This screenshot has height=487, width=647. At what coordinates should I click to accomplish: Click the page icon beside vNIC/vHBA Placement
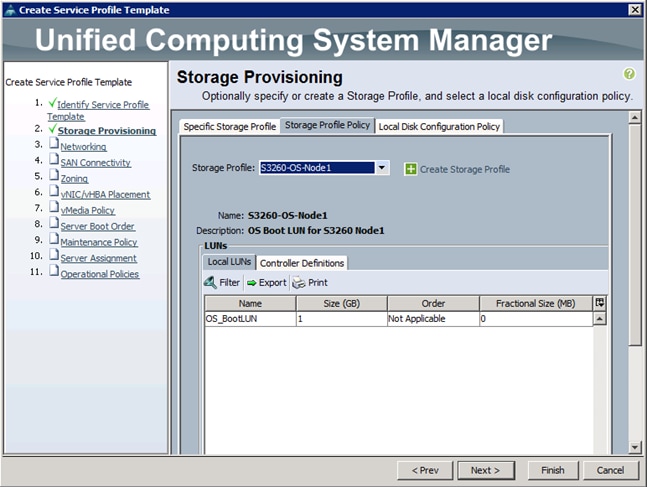(54, 191)
